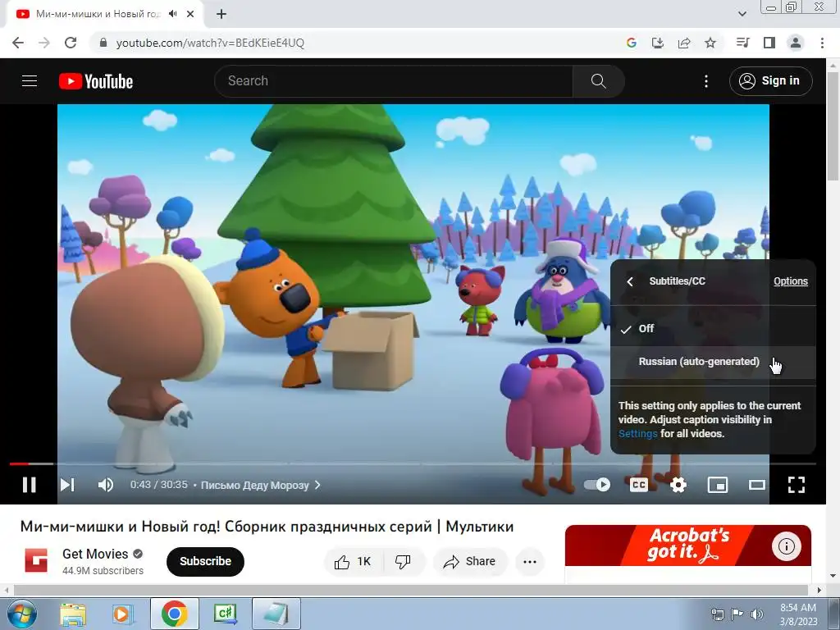Open Chrome three-dot menu

point(822,43)
